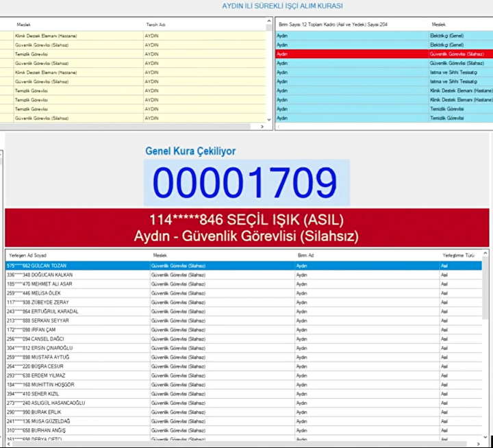Select the row '185*****470 MEHMET ALİ ASAR'

pos(244,284)
